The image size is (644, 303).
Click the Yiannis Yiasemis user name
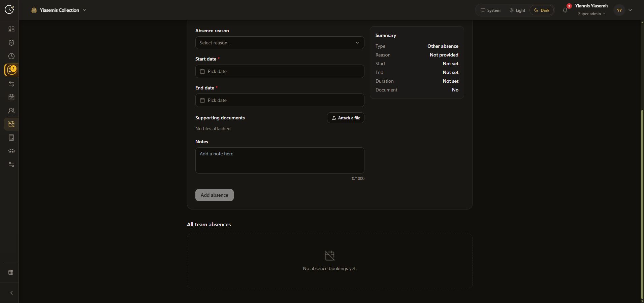point(591,6)
